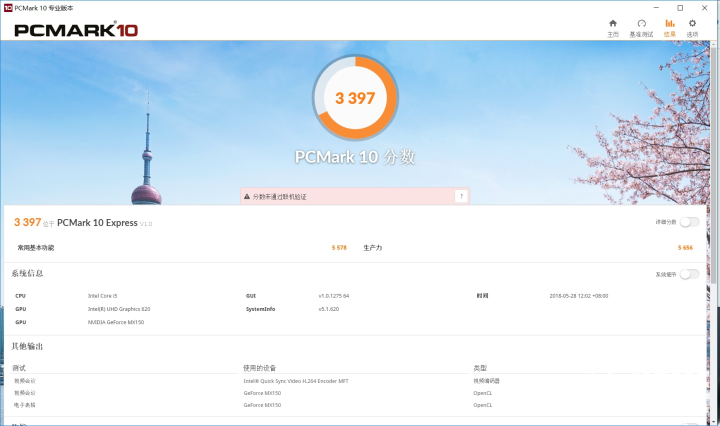The image size is (720, 426).
Task: Toggle the system details (系统细节) switch
Action: tap(689, 274)
